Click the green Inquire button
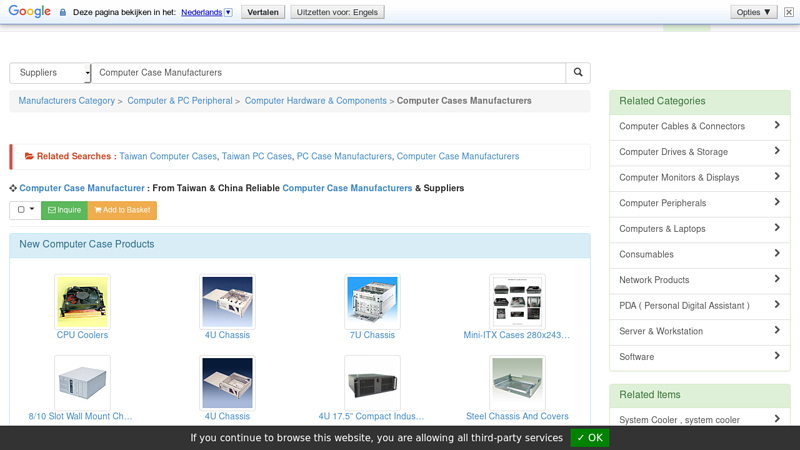The height and width of the screenshot is (450, 800). pos(64,210)
